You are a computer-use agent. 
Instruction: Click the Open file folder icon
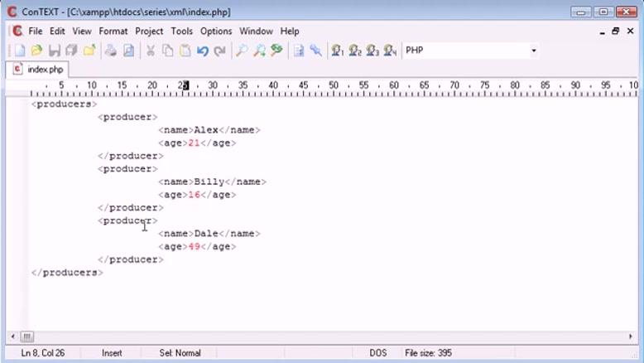coord(36,51)
